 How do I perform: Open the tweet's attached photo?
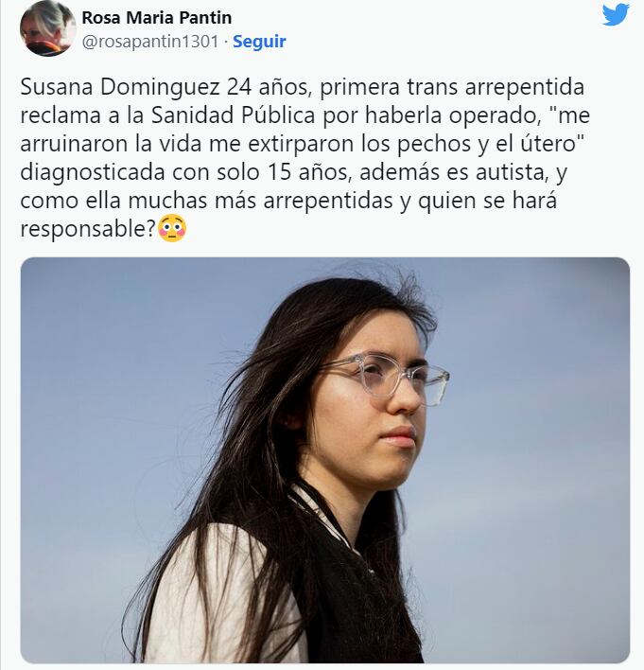pos(325,460)
